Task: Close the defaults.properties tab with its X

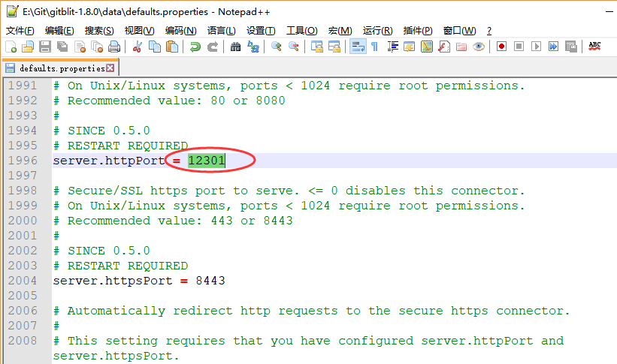Action: coord(110,68)
